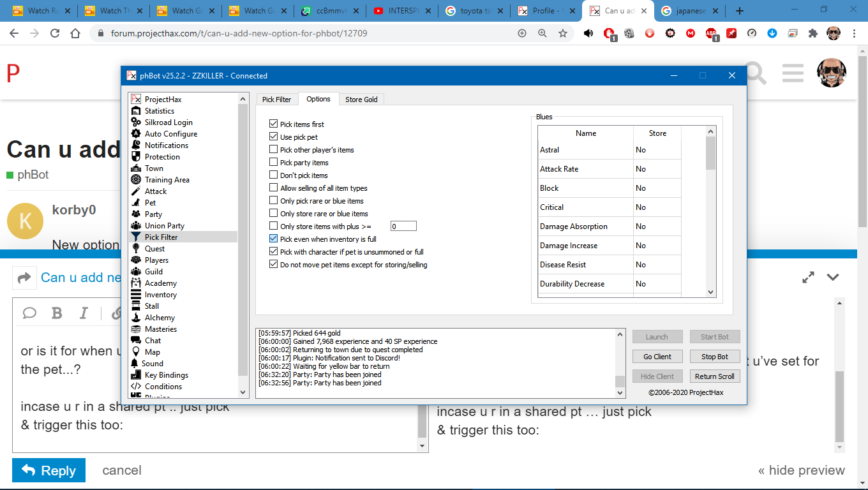Switch to the Store Gold tab

[x=361, y=100]
